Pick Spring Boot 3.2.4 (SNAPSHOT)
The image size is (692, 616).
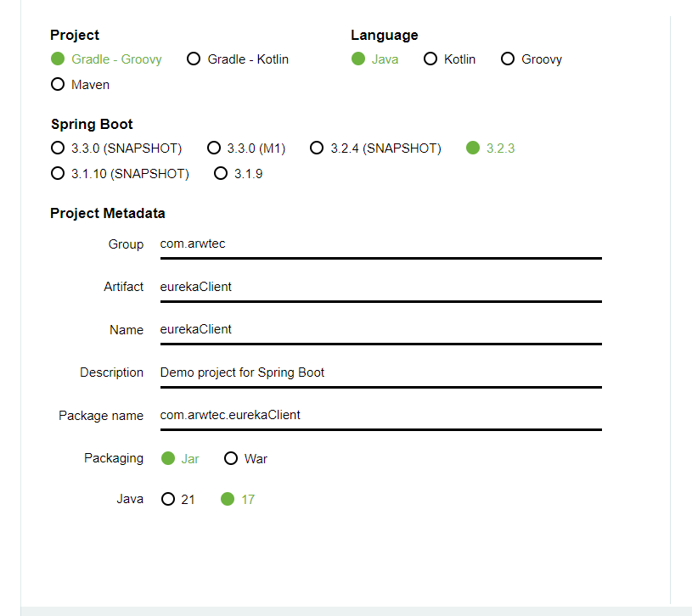pyautogui.click(x=317, y=148)
